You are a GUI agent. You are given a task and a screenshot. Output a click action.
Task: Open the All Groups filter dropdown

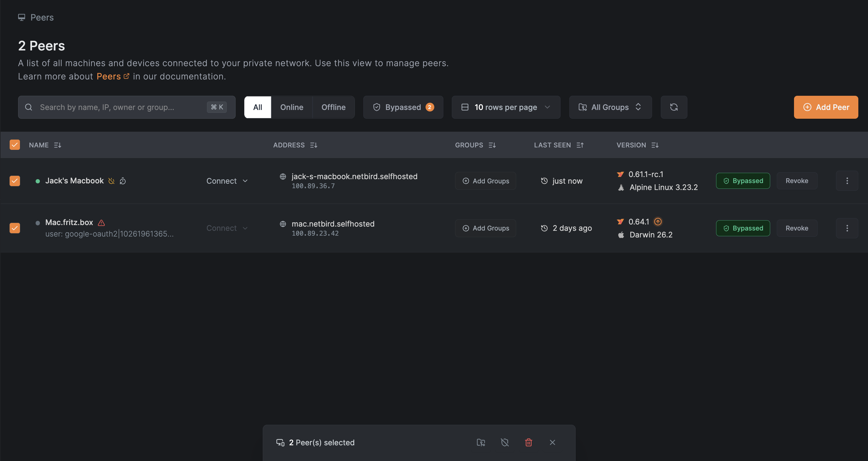click(610, 107)
